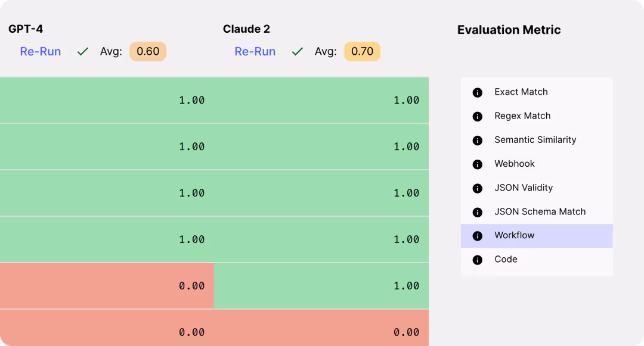Click the info icon beside Exact Match
The image size is (644, 346).
coord(477,92)
